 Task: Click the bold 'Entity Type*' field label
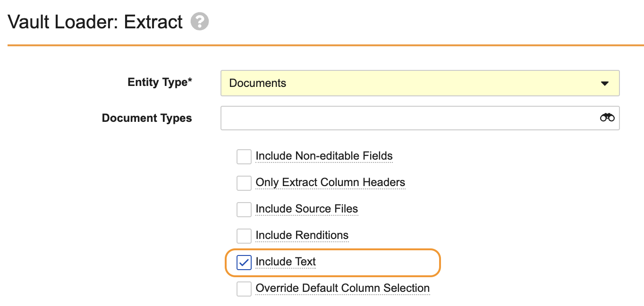pyautogui.click(x=160, y=82)
